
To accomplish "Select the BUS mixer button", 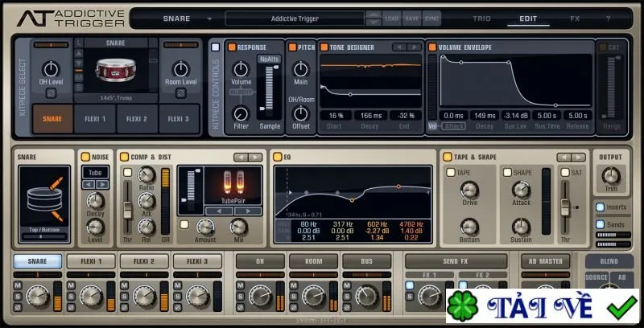I will pos(367,261).
